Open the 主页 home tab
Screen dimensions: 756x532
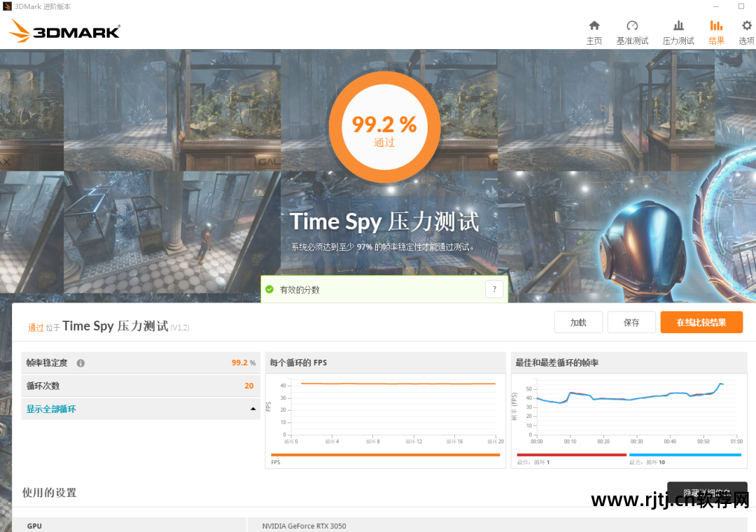coord(594,33)
